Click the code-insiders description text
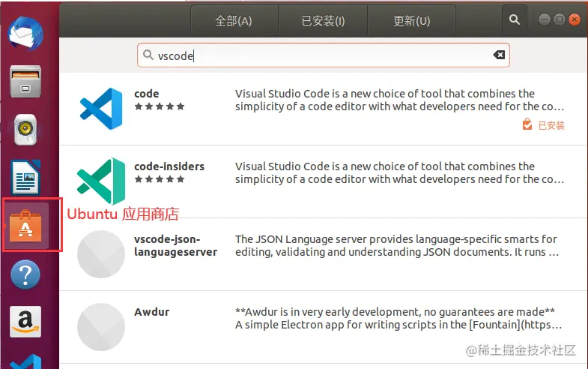Screen dimensions: 588x369 pos(399,172)
